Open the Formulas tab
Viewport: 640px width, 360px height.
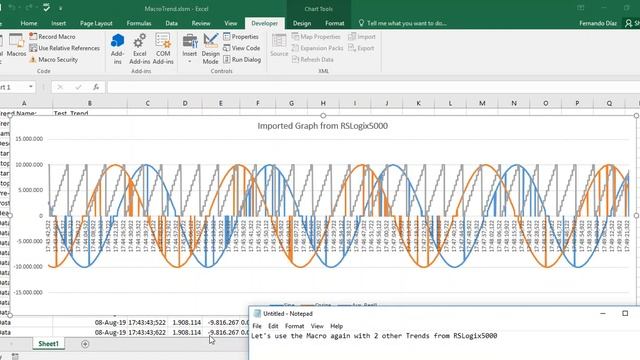click(x=139, y=23)
